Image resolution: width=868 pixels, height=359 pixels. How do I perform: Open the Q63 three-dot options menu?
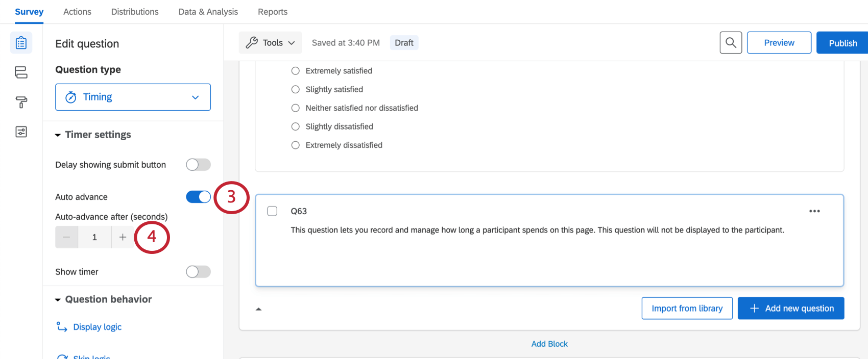pos(814,211)
